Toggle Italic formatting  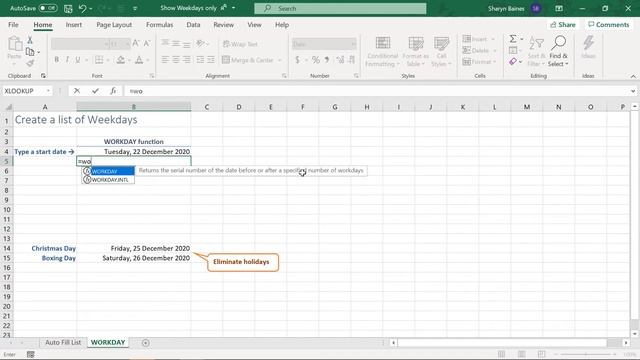click(x=67, y=60)
